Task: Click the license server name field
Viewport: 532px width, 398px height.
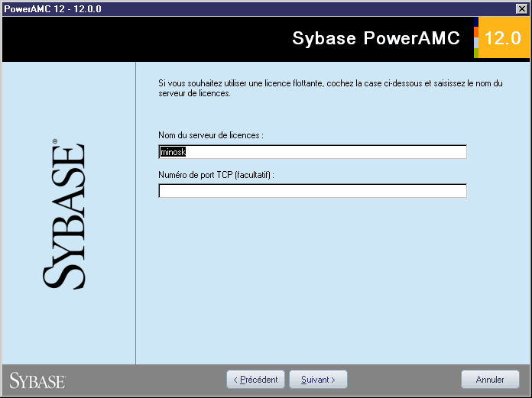Action: click(313, 151)
